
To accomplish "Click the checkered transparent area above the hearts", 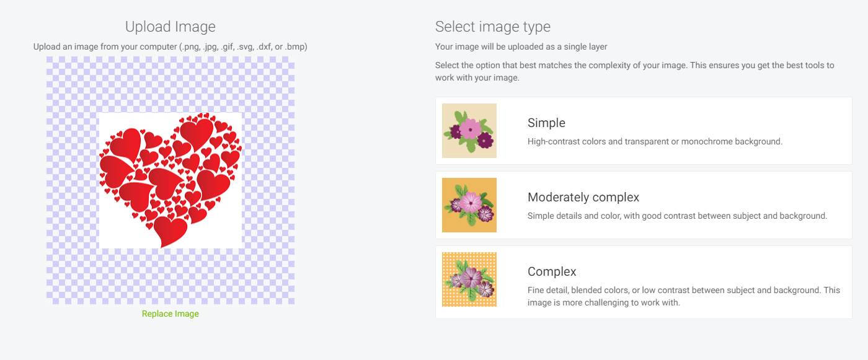I will tap(170, 84).
